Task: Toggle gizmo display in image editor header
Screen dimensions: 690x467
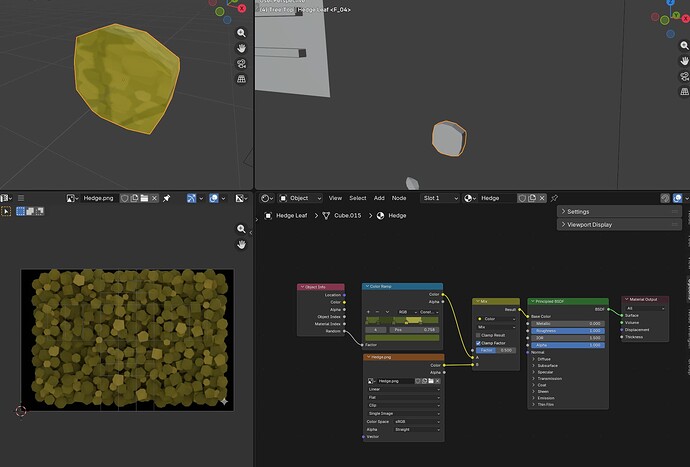Action: pos(191,199)
